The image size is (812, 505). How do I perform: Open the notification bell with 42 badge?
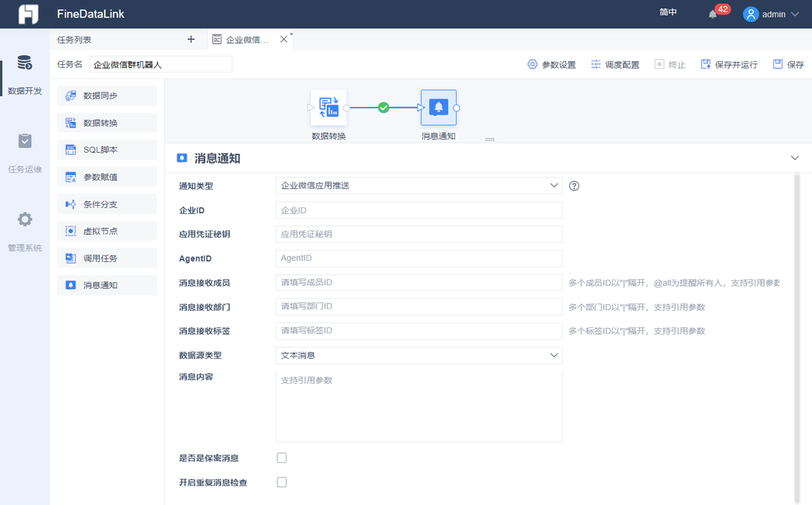point(713,14)
